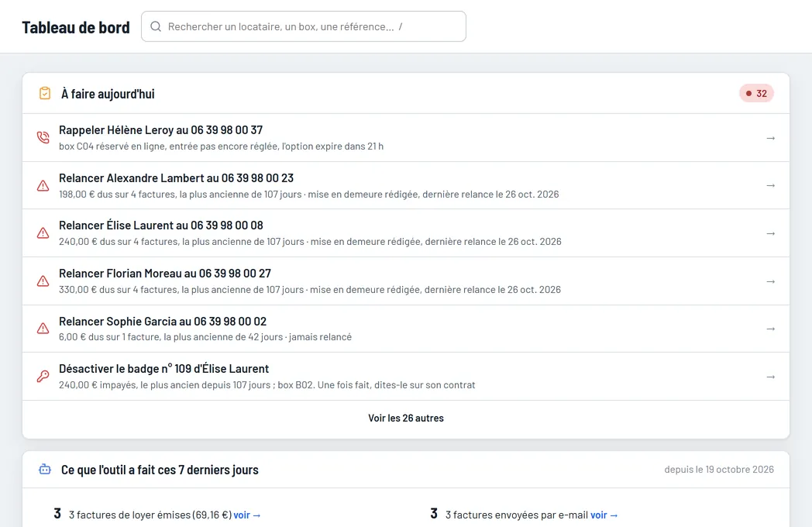Click the depuis le 19 octobre 2026 label
This screenshot has height=527, width=812.
[719, 470]
